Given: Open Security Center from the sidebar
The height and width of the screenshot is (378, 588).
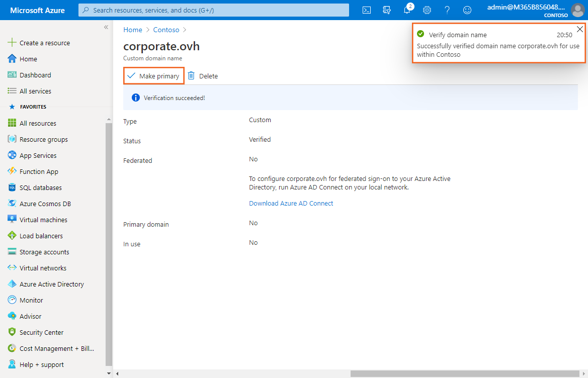Looking at the screenshot, I should pyautogui.click(x=41, y=332).
